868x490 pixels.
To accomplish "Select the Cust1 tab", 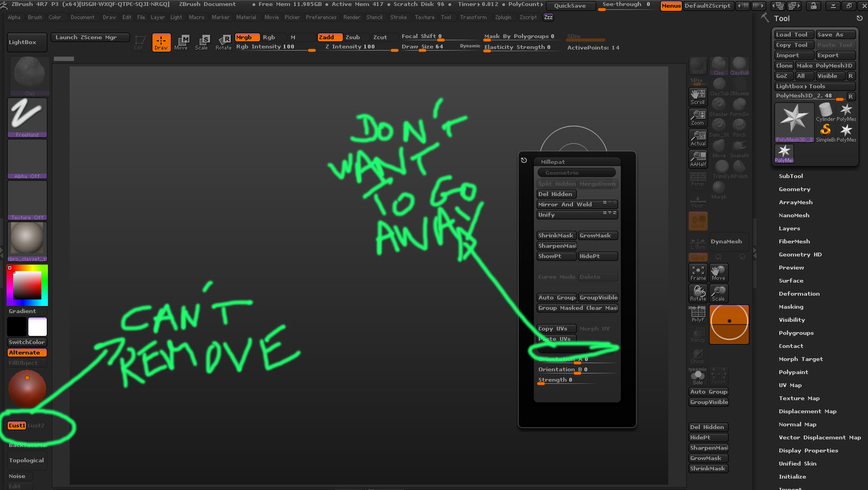I will point(17,426).
